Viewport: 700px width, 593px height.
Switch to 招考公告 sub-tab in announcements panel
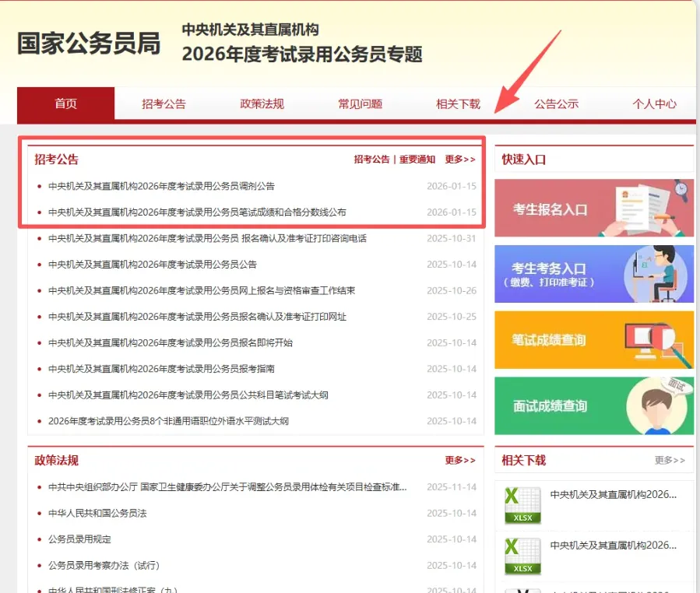(372, 160)
